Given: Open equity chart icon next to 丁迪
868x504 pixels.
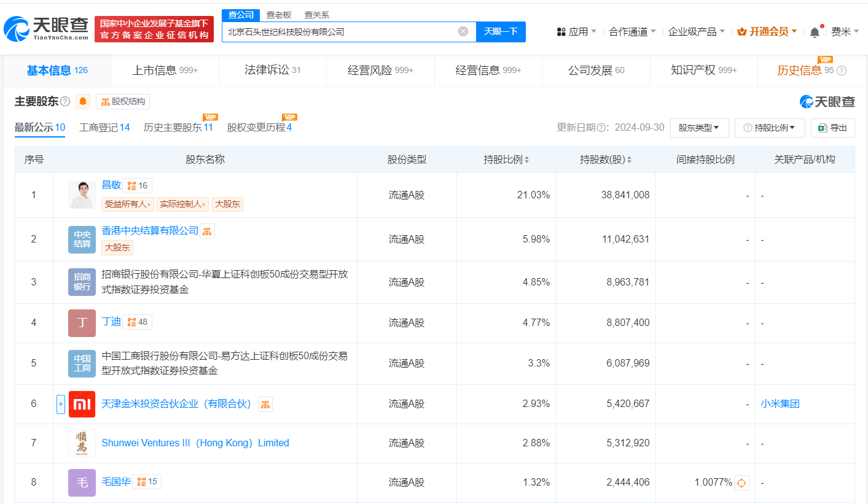Looking at the screenshot, I should point(137,322).
